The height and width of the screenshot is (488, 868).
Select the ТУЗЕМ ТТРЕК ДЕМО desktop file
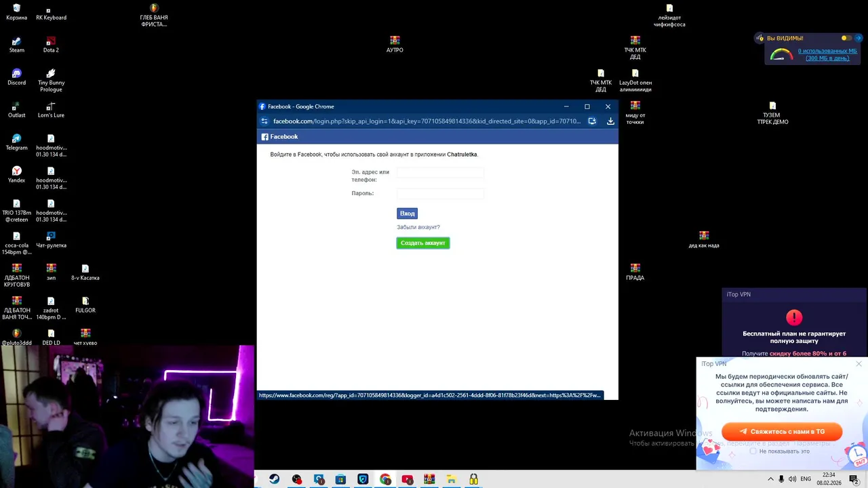[772, 113]
